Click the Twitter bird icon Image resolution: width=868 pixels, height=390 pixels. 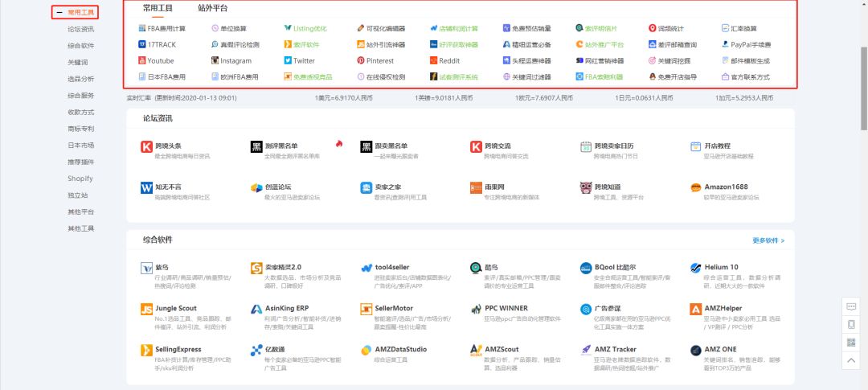(288, 61)
